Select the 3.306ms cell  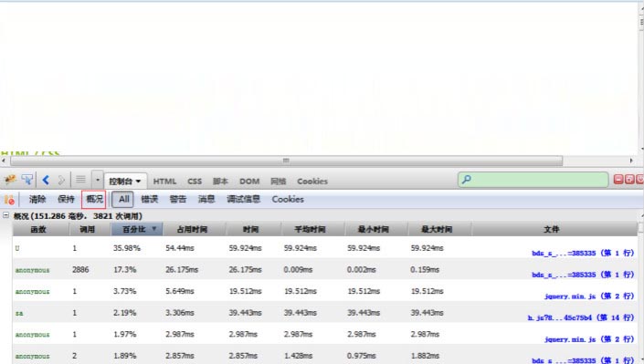click(x=179, y=313)
